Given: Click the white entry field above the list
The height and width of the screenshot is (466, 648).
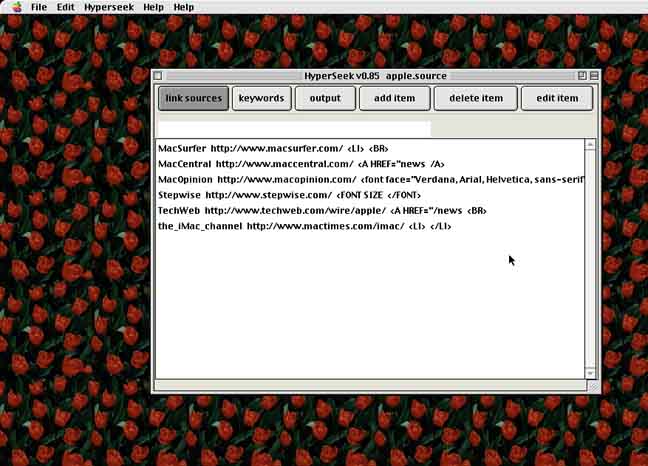Looking at the screenshot, I should [x=294, y=128].
